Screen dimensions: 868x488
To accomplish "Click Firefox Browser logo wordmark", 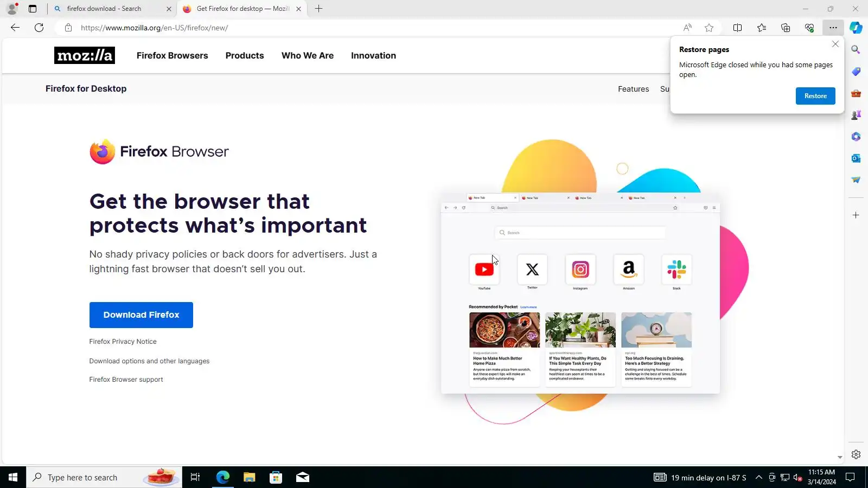I will 159,151.
